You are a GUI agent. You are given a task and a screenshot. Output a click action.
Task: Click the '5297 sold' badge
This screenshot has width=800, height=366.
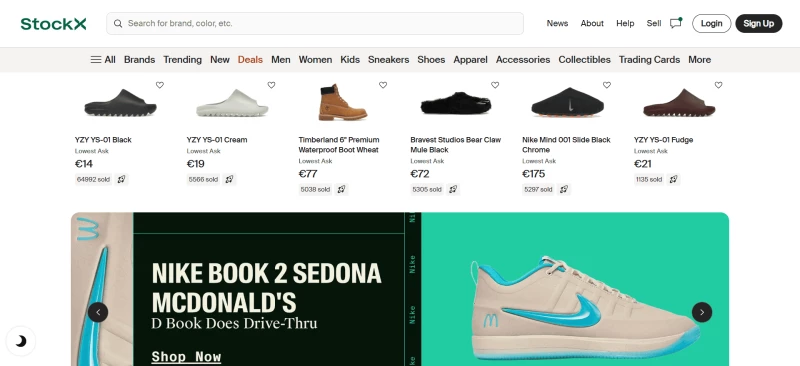[538, 189]
